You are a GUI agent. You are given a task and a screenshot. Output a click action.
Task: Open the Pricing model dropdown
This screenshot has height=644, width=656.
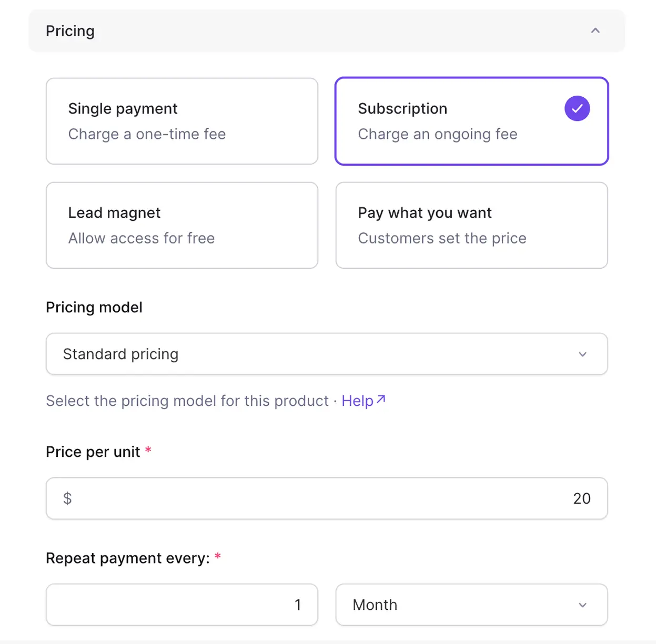click(x=326, y=354)
